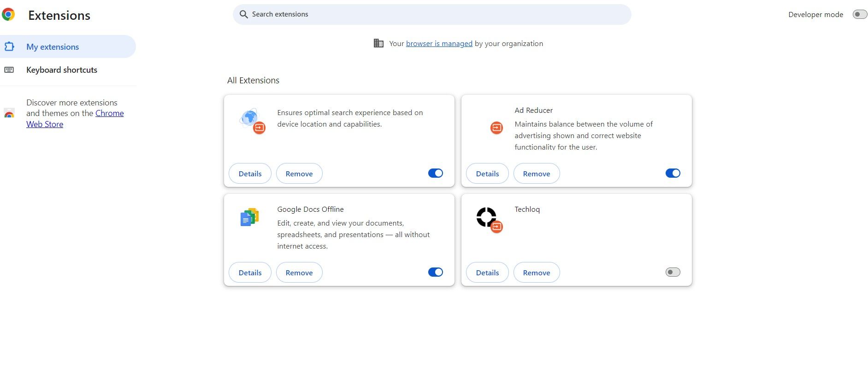
Task: Click the My extensions puzzle icon
Action: [9, 46]
